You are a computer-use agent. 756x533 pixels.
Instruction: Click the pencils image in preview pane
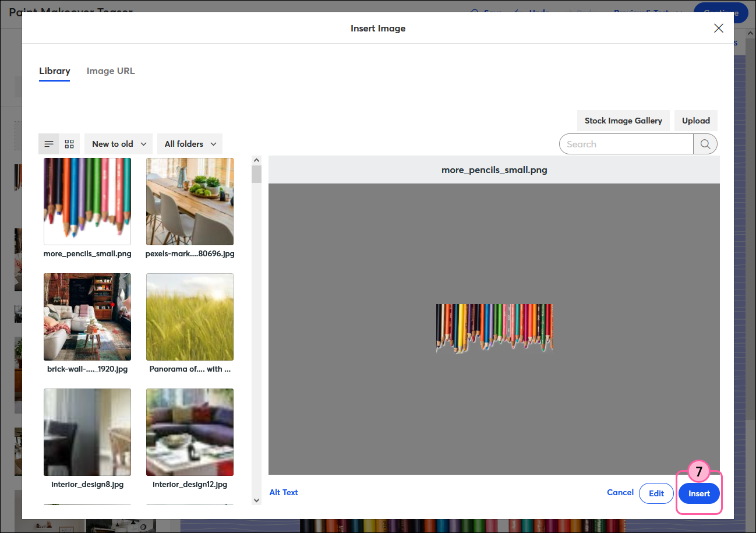tap(494, 329)
